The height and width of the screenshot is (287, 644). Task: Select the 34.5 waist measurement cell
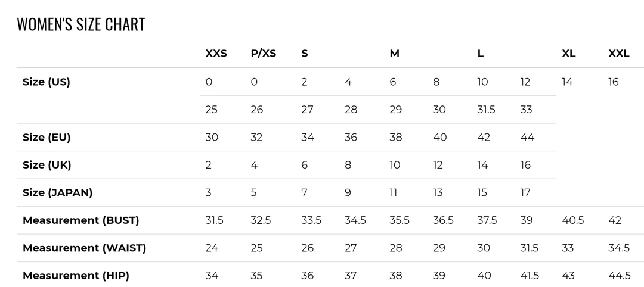pyautogui.click(x=619, y=248)
